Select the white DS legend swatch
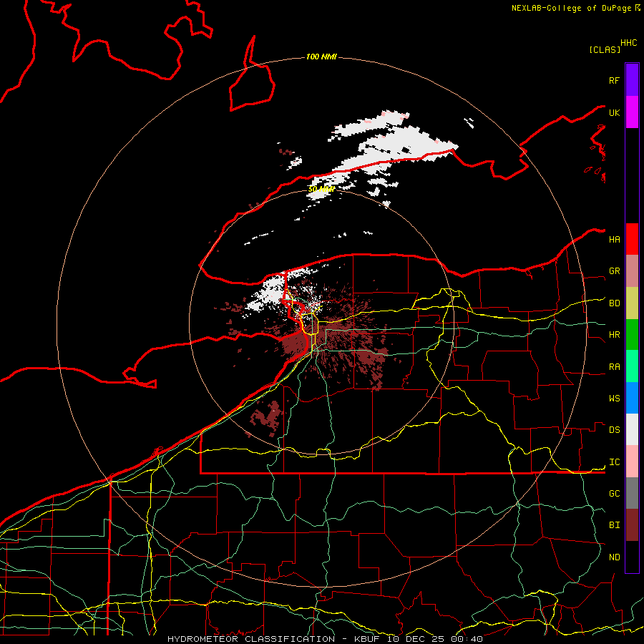The image size is (644, 644). tap(632, 429)
